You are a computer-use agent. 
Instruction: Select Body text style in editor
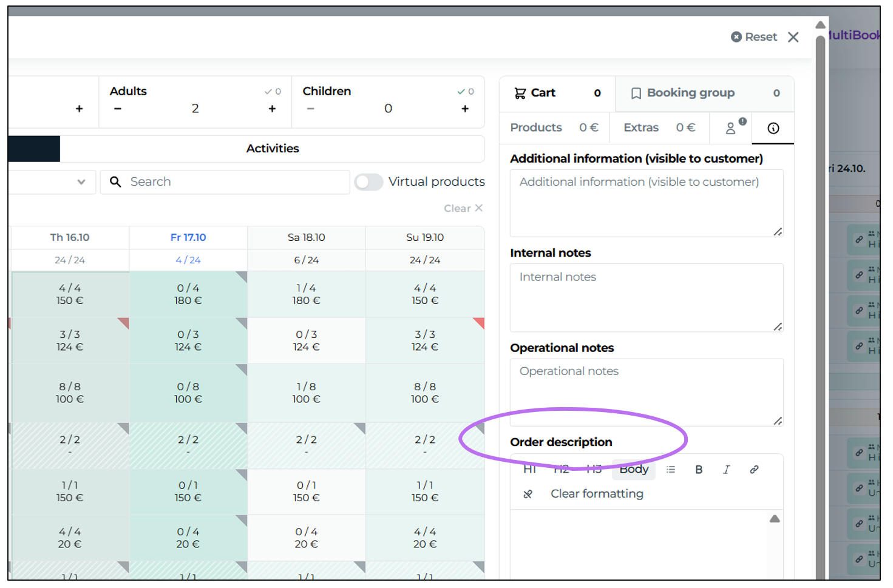tap(634, 470)
